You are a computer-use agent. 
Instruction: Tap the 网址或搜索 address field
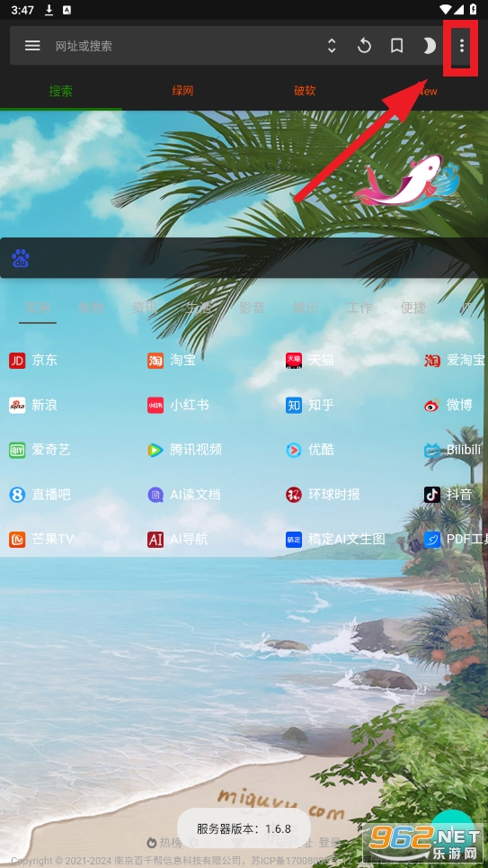(84, 46)
